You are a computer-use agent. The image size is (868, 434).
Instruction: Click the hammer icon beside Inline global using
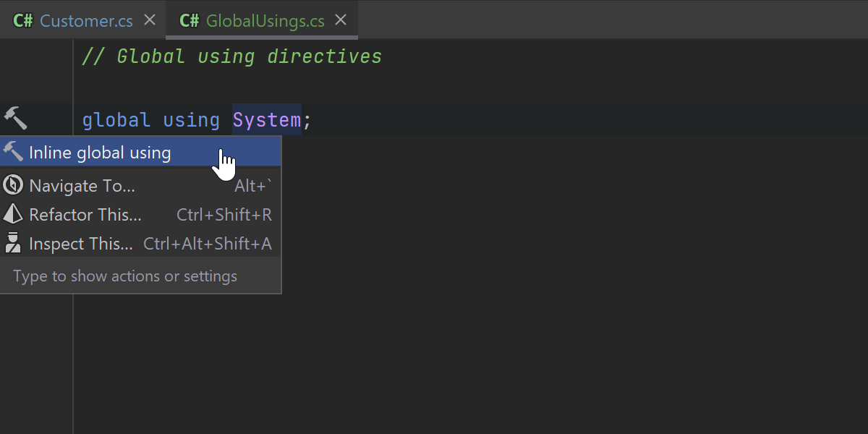pyautogui.click(x=14, y=152)
